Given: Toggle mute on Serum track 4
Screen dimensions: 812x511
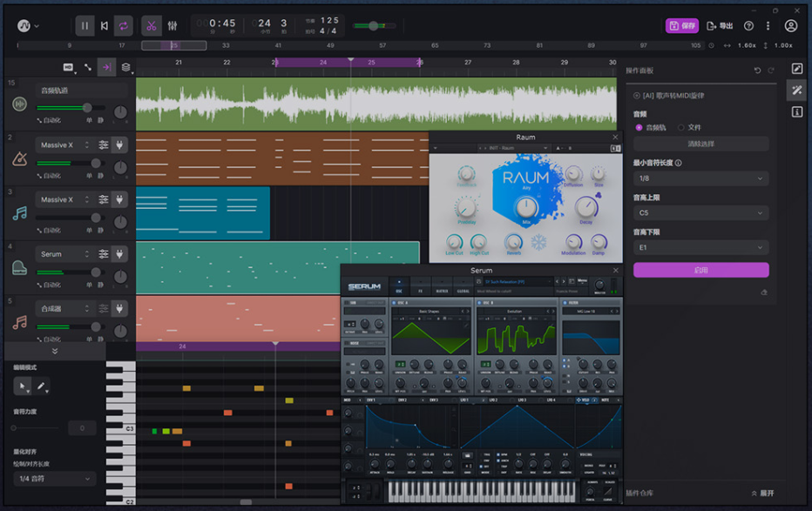Looking at the screenshot, I should click(100, 285).
